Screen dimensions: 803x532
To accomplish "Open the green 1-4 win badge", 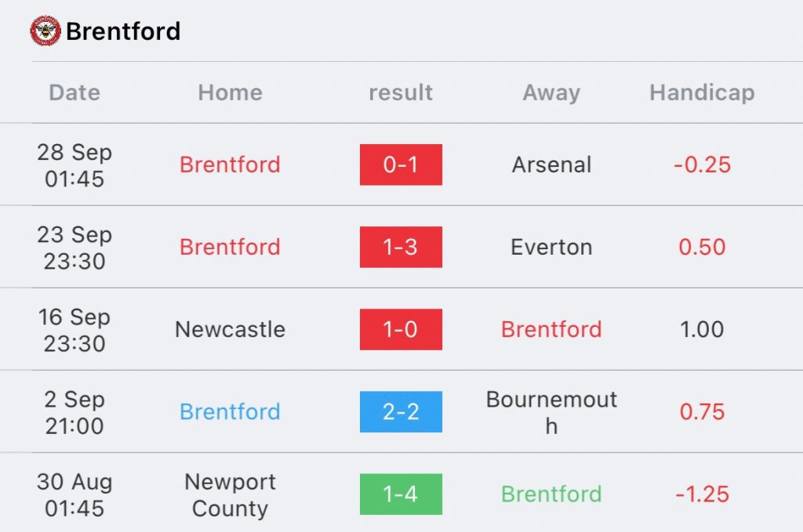I will (x=401, y=494).
